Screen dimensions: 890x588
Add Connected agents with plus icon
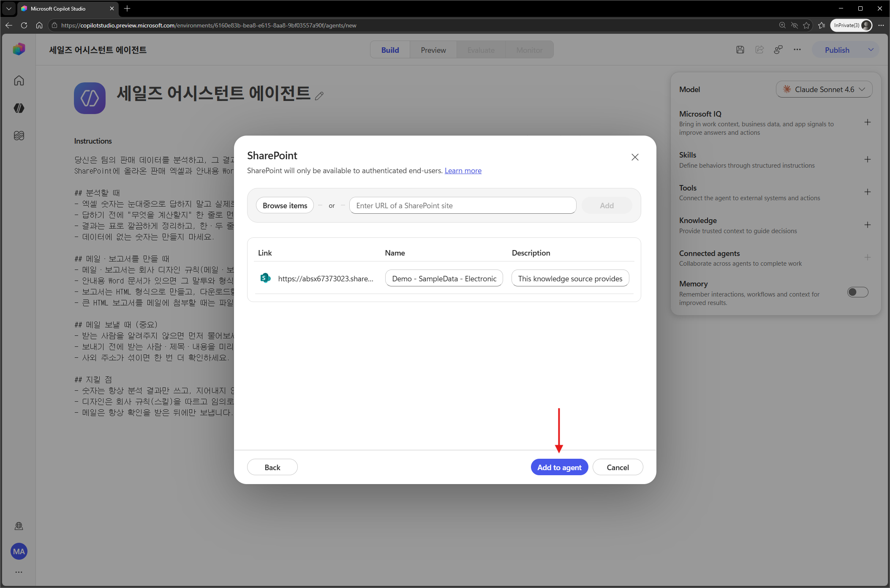point(867,257)
